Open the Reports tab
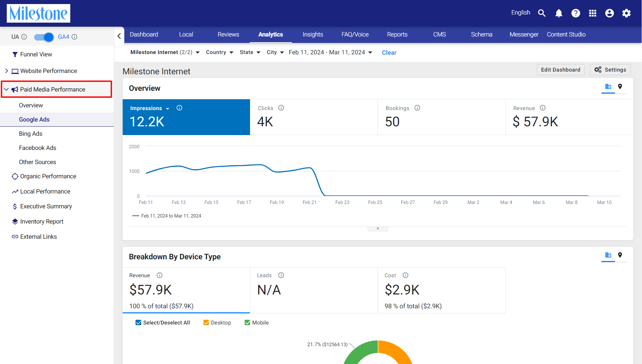The width and height of the screenshot is (642, 364). pyautogui.click(x=397, y=34)
